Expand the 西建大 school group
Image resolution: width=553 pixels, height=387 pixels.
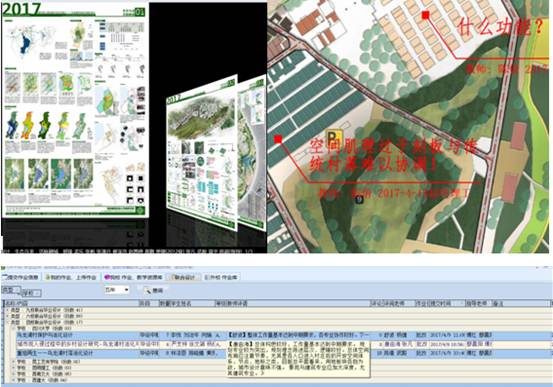(x=14, y=380)
